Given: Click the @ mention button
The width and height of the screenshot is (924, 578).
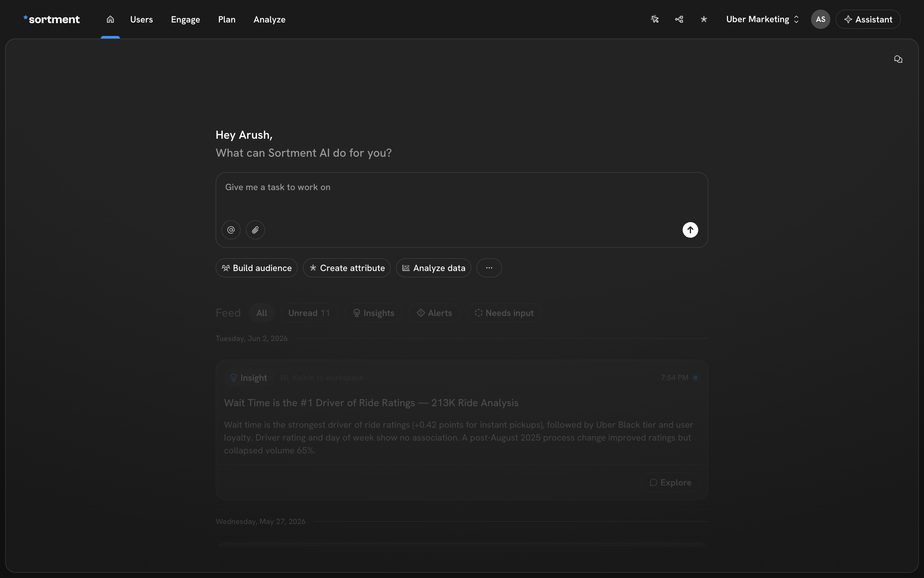Looking at the screenshot, I should 231,230.
